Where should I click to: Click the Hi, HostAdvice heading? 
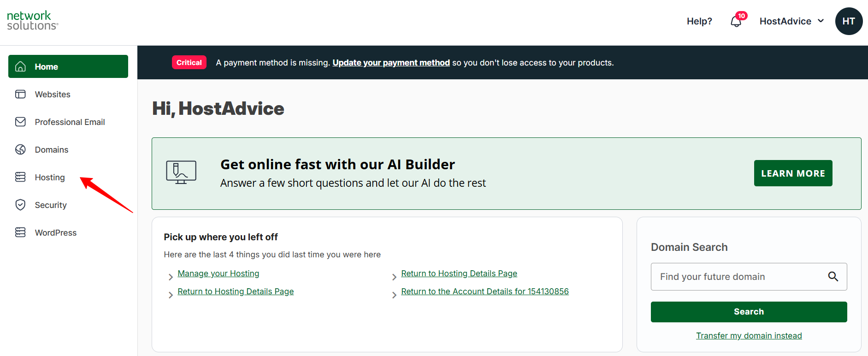(218, 108)
